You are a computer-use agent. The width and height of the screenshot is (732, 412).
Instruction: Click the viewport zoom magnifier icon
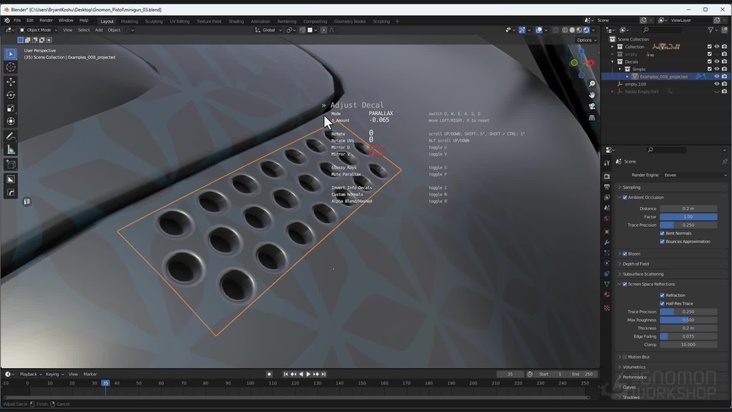[593, 83]
